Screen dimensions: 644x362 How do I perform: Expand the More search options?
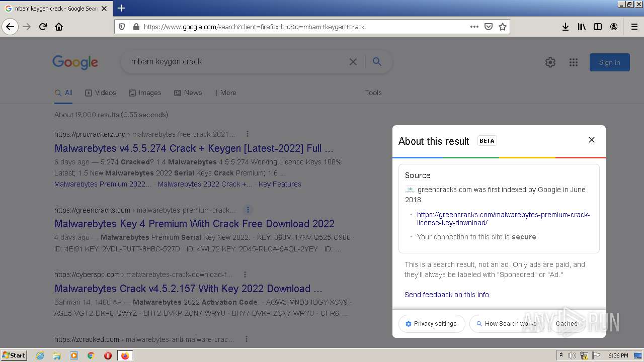click(225, 93)
